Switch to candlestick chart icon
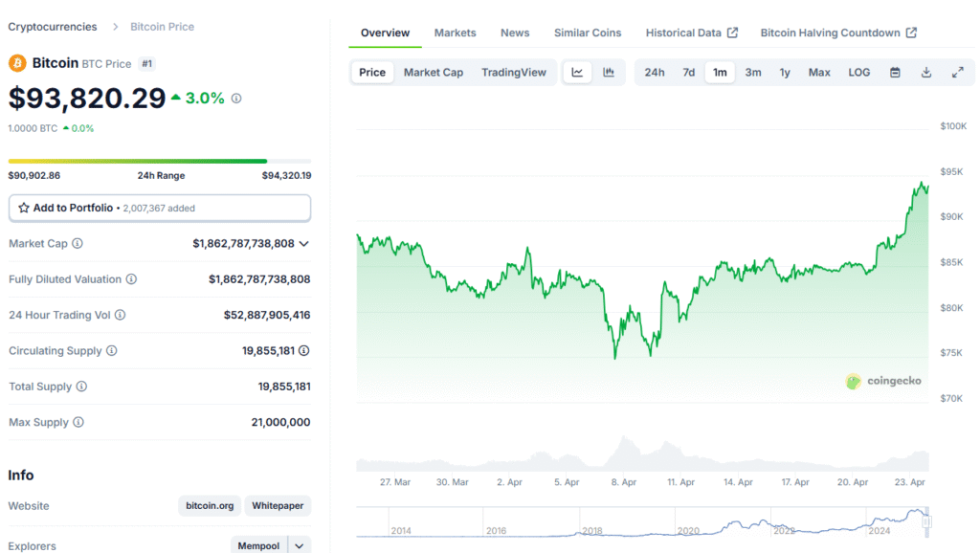Image resolution: width=980 pixels, height=553 pixels. coord(609,73)
